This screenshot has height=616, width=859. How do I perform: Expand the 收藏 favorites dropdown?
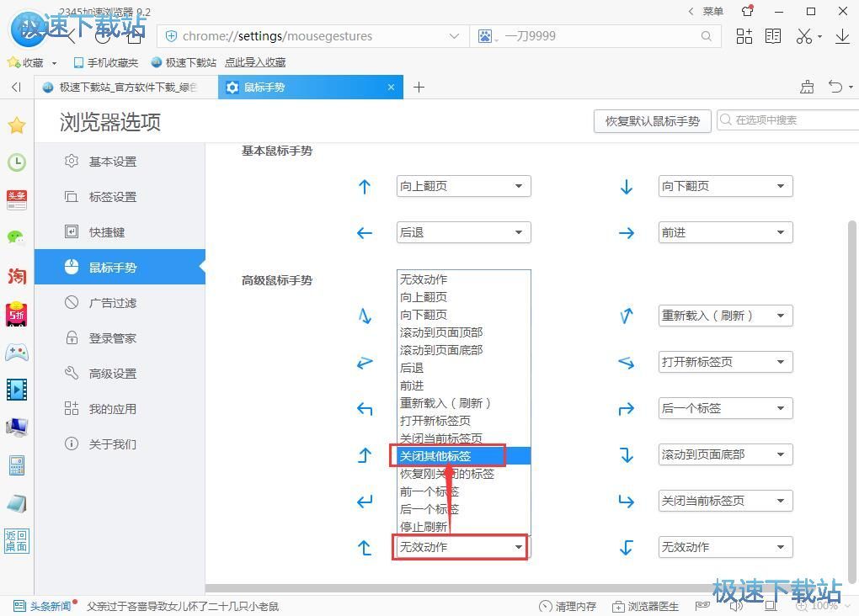54,63
